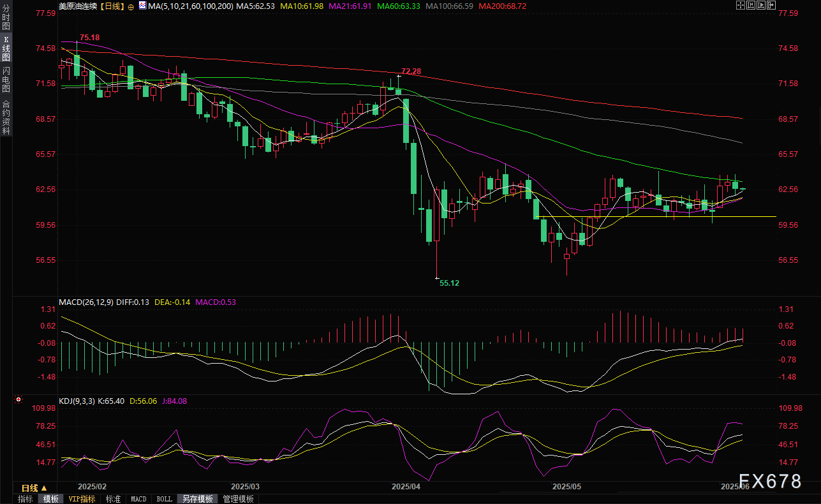Apply the BOLL template

(x=164, y=499)
